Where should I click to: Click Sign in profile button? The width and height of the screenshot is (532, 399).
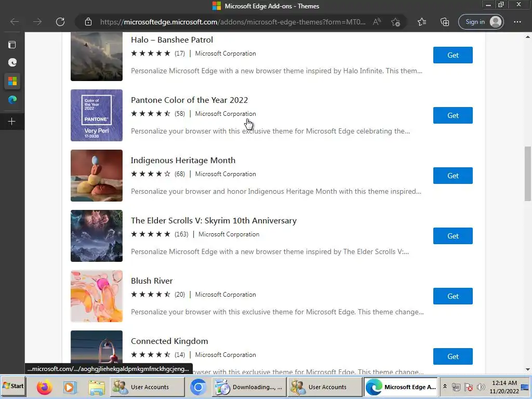(481, 22)
